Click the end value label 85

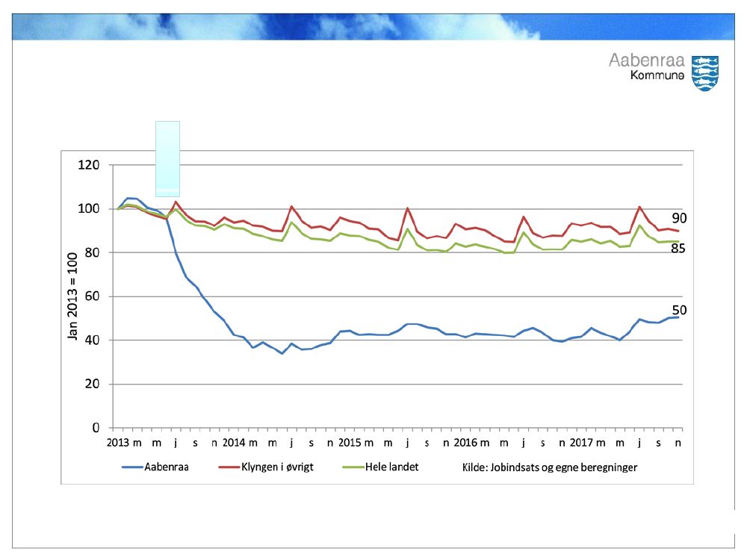tap(678, 248)
